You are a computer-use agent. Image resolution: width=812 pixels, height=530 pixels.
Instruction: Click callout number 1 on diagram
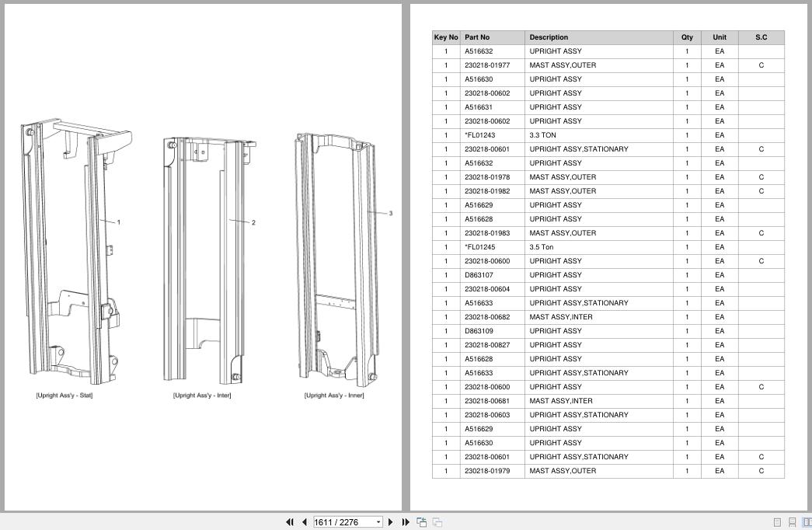click(x=119, y=222)
